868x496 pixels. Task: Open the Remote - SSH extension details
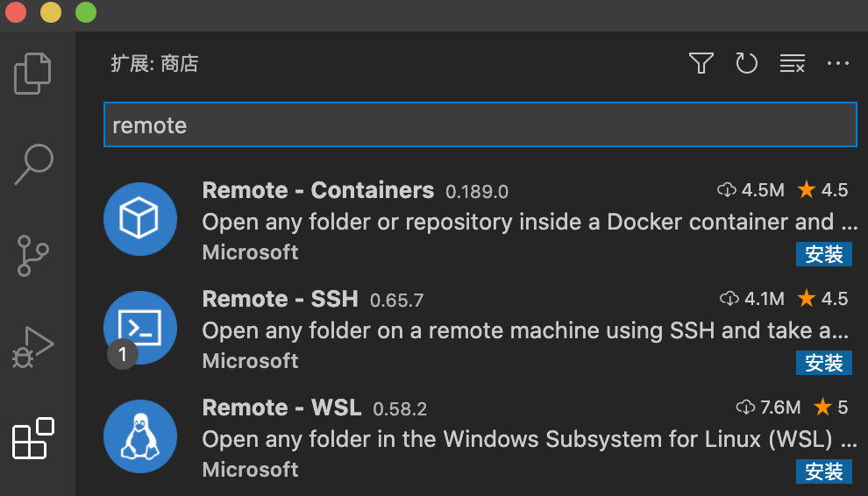(x=280, y=299)
